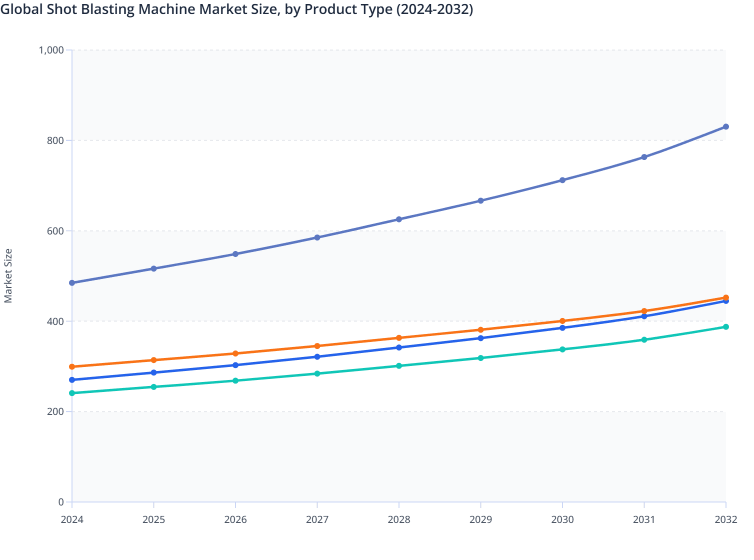Select the 2027 point on the blue line
Image resolution: width=754 pixels, height=560 pixels.
coord(317,356)
